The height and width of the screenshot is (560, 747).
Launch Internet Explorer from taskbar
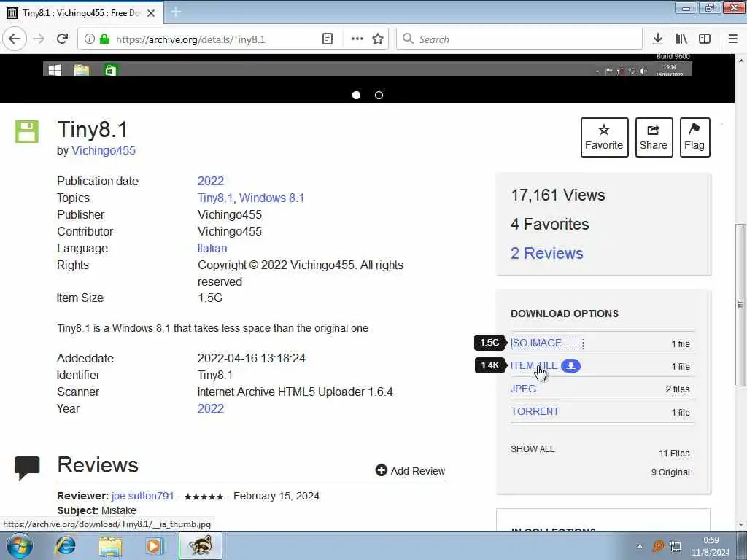(65, 545)
